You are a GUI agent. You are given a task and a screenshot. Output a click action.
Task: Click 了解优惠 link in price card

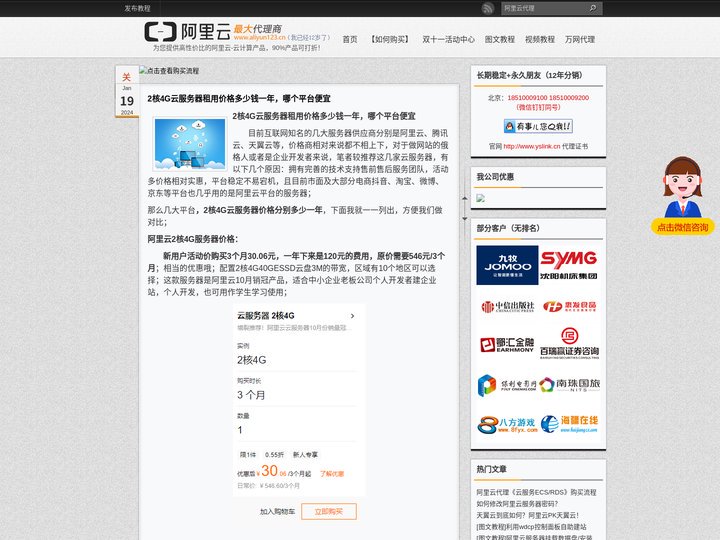[332, 474]
